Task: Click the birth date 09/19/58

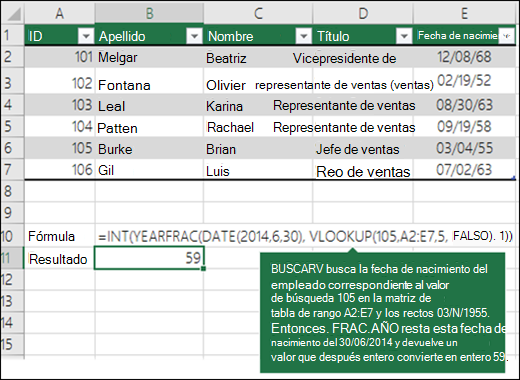Action: (x=464, y=126)
